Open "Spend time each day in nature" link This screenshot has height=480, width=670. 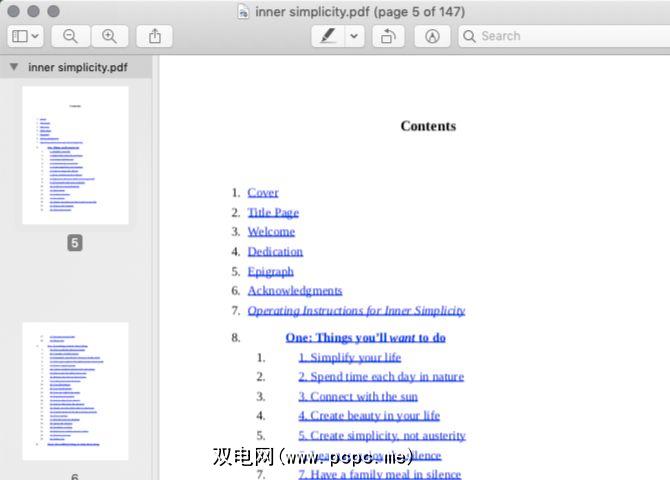(381, 376)
